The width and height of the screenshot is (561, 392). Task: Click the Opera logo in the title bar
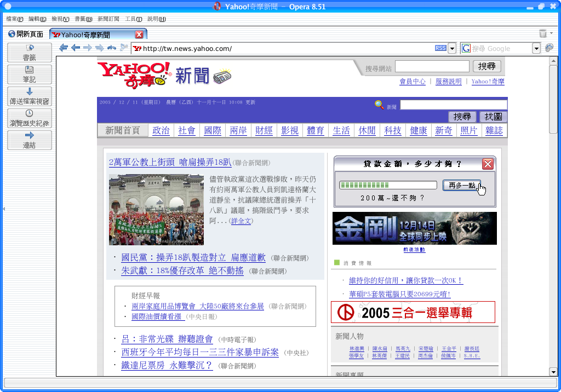click(217, 6)
